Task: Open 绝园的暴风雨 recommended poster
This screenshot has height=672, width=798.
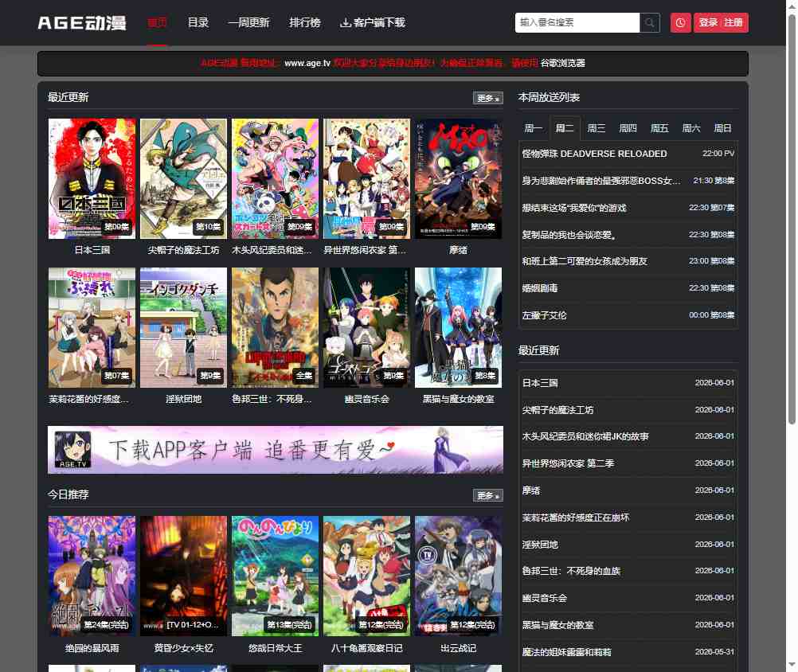Action: (92, 576)
